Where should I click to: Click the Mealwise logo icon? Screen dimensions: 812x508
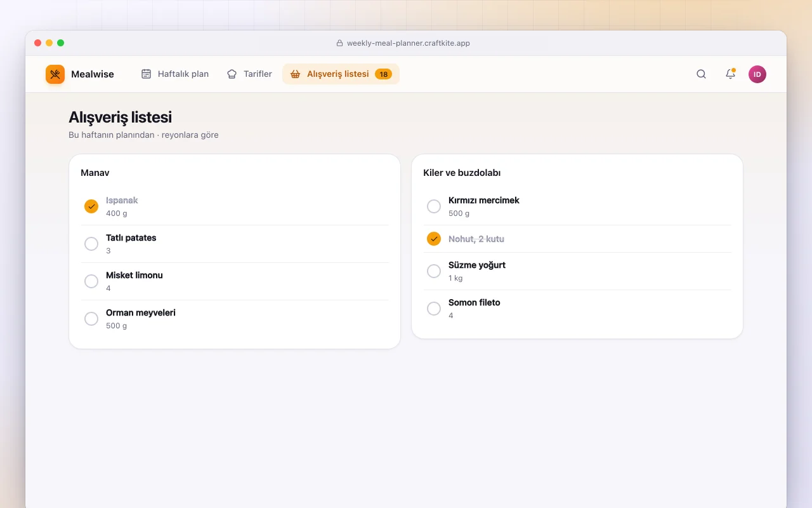55,74
